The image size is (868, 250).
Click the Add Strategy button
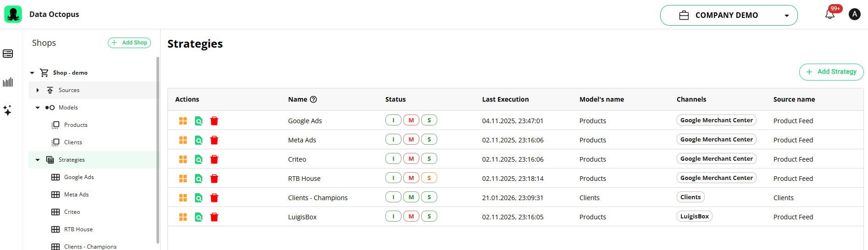point(831,72)
